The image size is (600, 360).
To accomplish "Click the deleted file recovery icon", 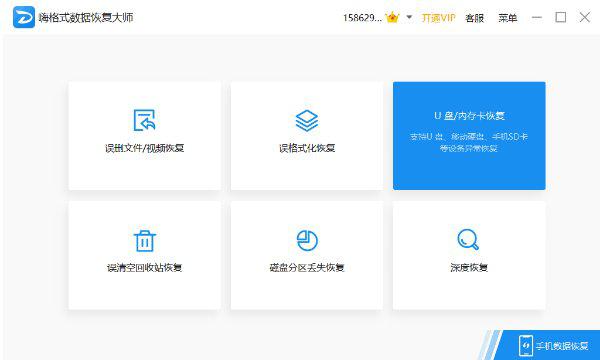I will pos(144,120).
